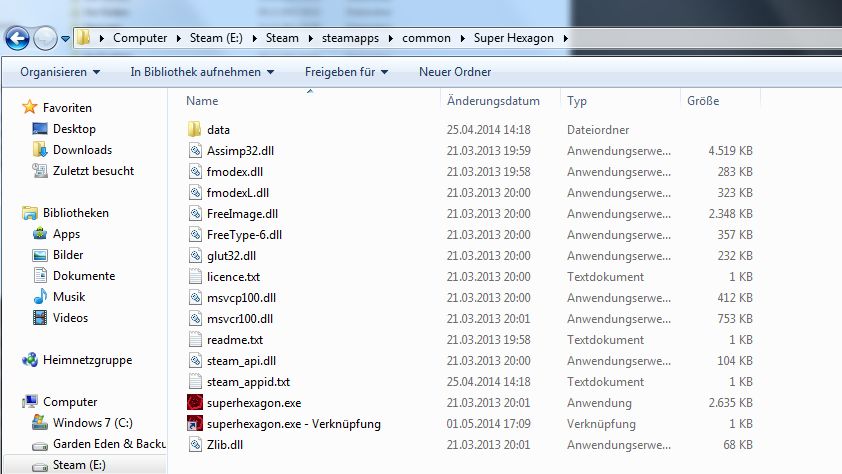Jump to Steam (E:) in the breadcrumb
The width and height of the screenshot is (842, 474).
click(x=216, y=38)
